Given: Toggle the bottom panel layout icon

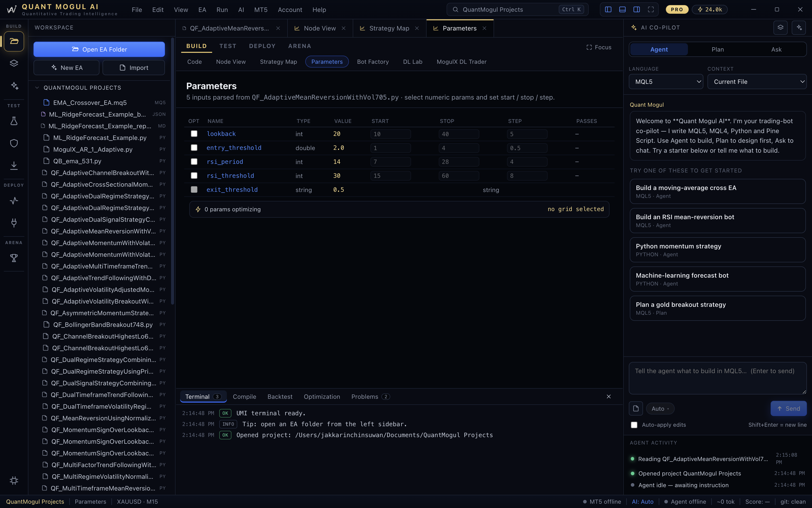Looking at the screenshot, I should (622, 9).
